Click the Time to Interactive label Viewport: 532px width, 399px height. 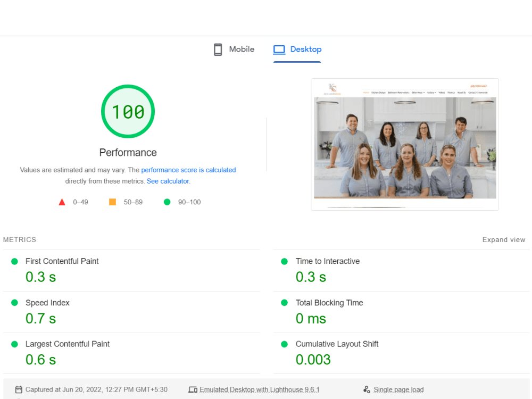tap(327, 261)
